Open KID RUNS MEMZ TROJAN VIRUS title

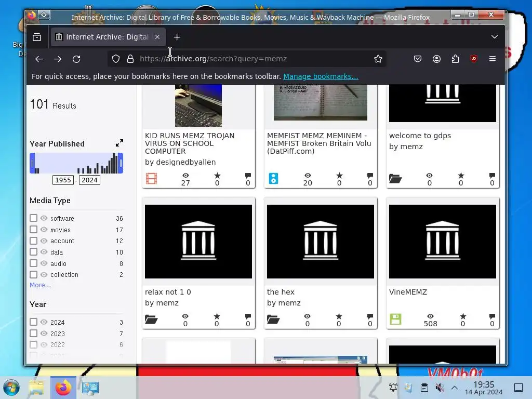pyautogui.click(x=190, y=143)
